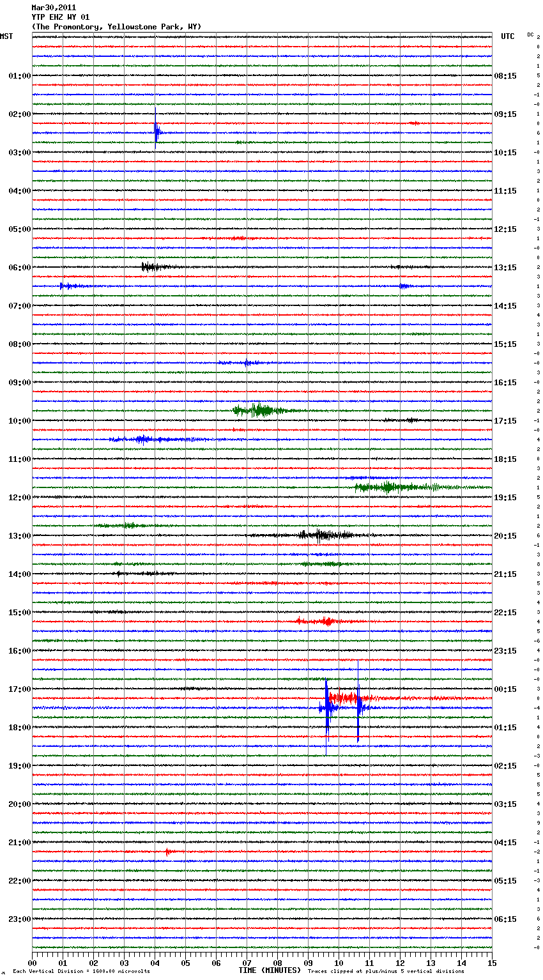Click the 02:15 UTC time label
Image resolution: width=543 pixels, height=980 pixels.
(x=505, y=766)
